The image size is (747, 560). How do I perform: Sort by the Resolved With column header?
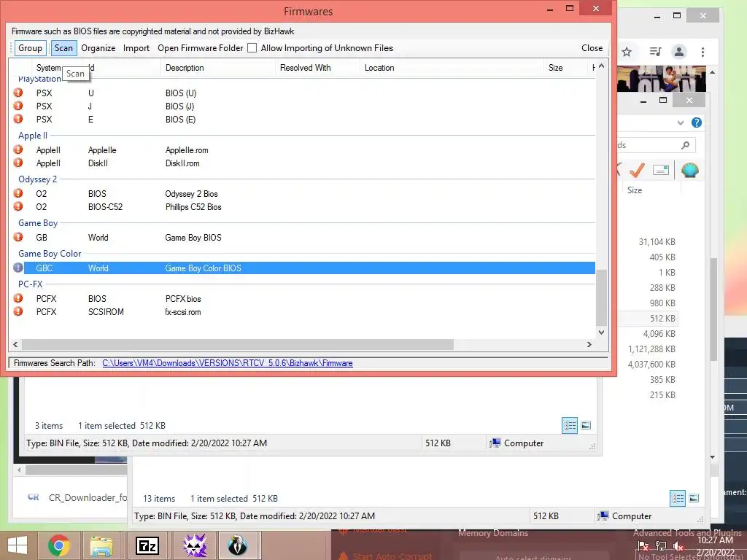pos(318,68)
